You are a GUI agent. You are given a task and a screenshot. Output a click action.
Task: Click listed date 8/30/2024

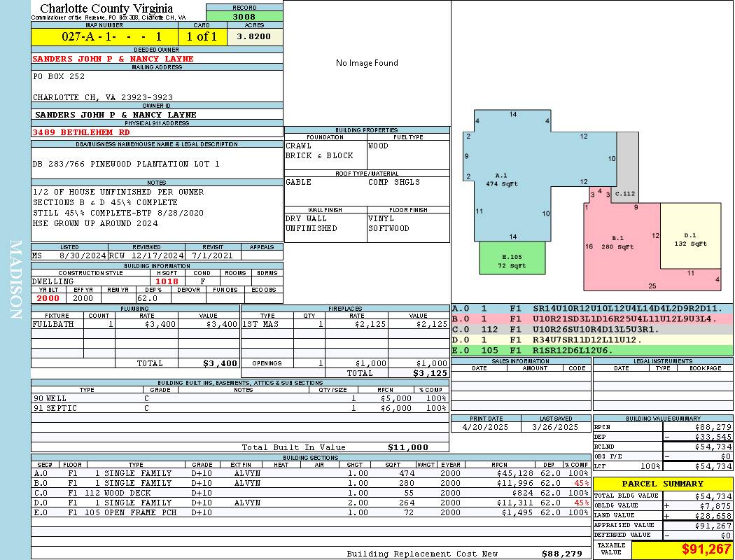point(83,256)
